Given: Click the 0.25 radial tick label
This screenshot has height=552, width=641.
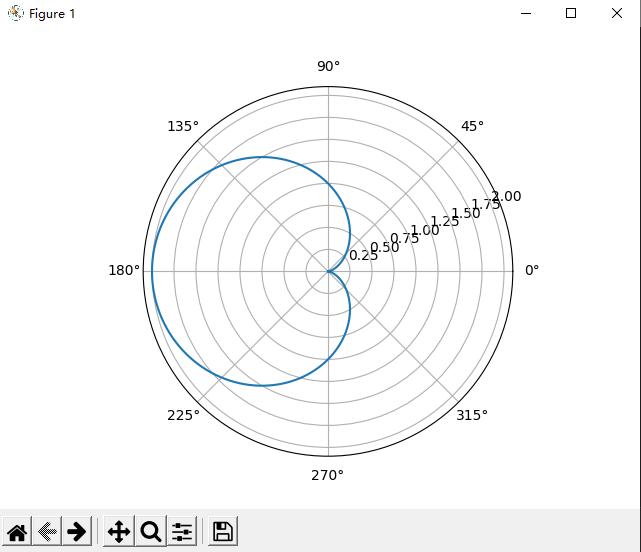Looking at the screenshot, I should click(x=363, y=255).
